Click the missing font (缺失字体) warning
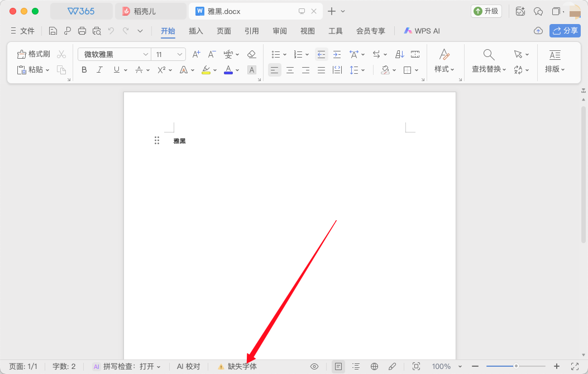This screenshot has height=374, width=588. pos(238,367)
